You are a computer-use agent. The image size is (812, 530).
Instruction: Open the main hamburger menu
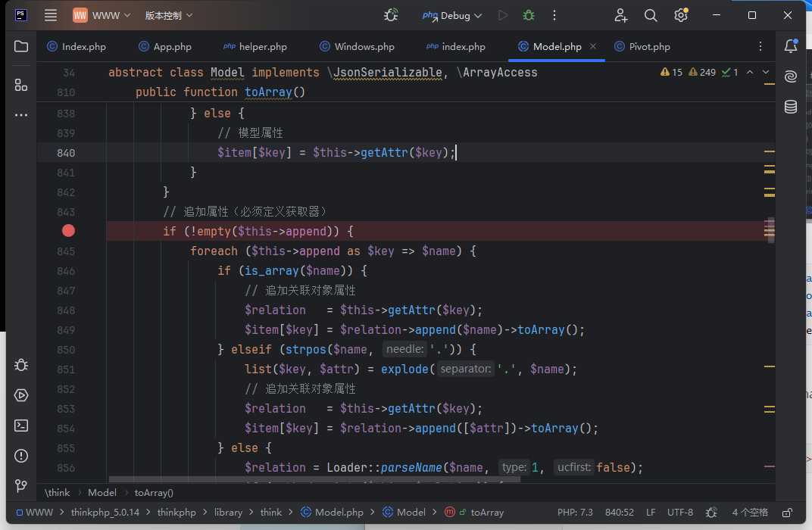(51, 15)
